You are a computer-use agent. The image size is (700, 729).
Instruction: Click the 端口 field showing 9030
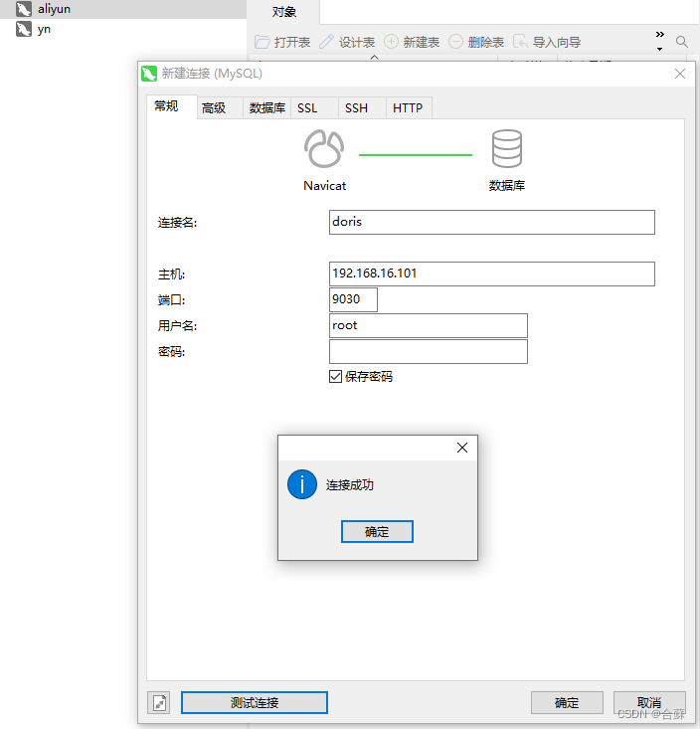coord(353,300)
